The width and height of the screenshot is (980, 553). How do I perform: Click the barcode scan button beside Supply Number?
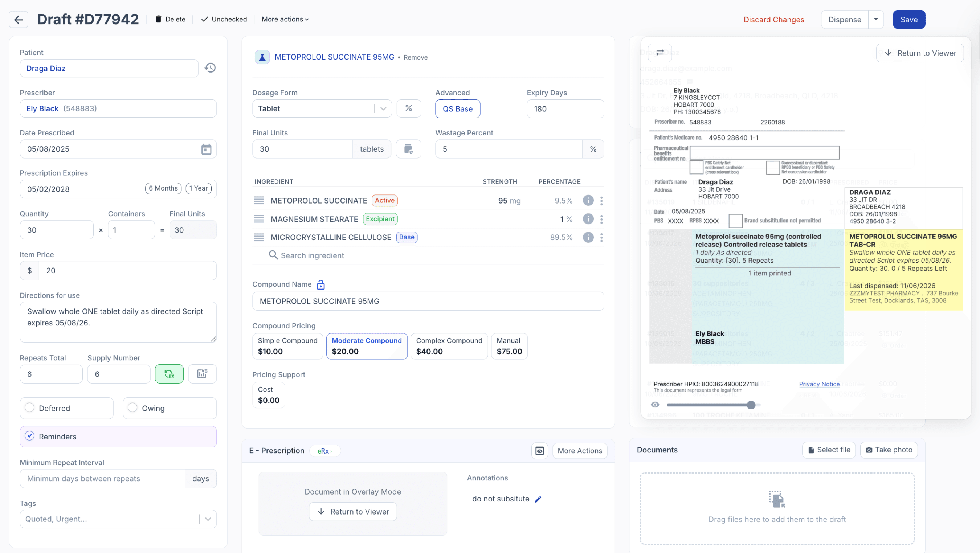pyautogui.click(x=203, y=374)
